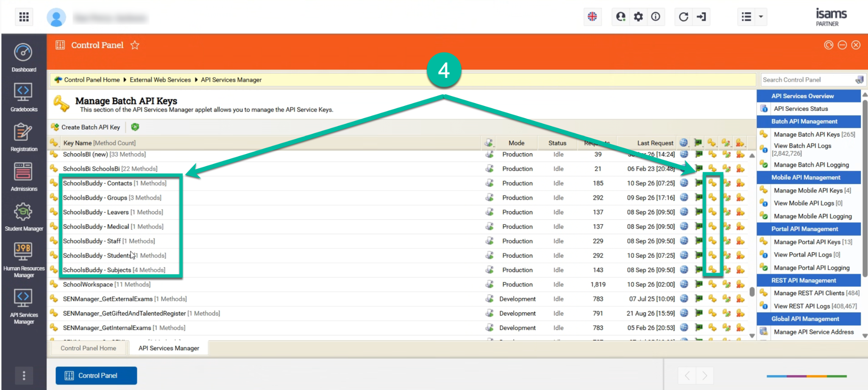Image resolution: width=868 pixels, height=390 pixels.
Task: Sort by Mode column header
Action: pyautogui.click(x=517, y=143)
